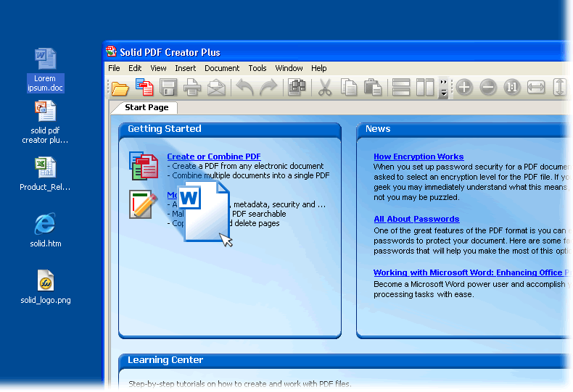Click the News panel header
The height and width of the screenshot is (392, 573).
[464, 129]
